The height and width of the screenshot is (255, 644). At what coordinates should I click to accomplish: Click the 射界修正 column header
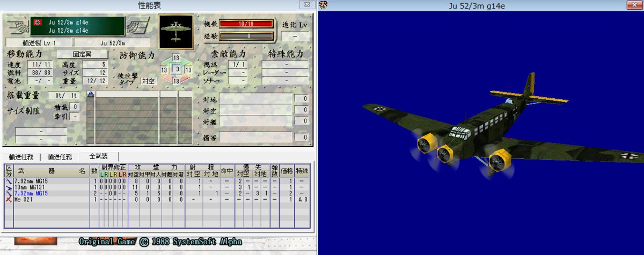(113, 167)
